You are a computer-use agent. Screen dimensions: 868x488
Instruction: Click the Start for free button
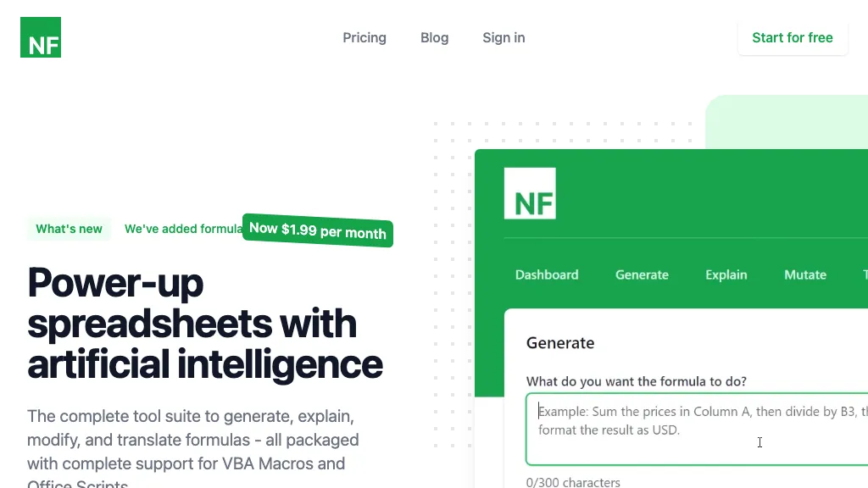coord(792,37)
